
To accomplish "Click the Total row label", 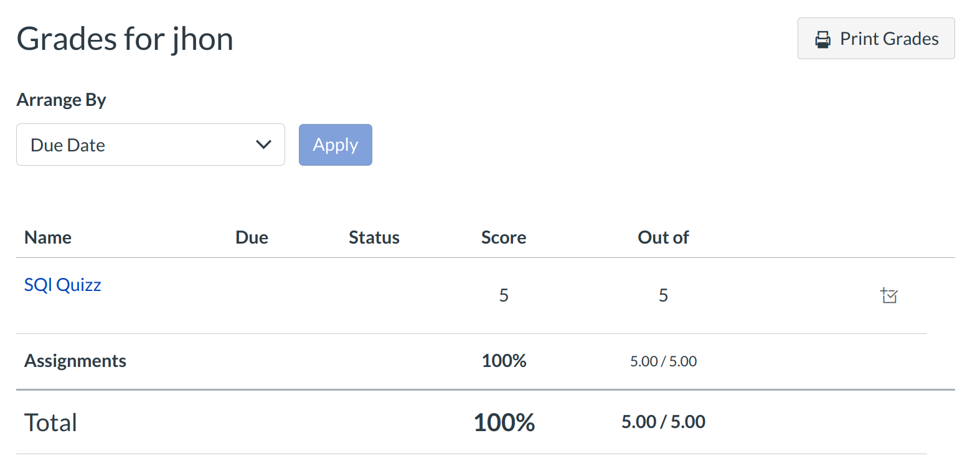I will pos(50,422).
